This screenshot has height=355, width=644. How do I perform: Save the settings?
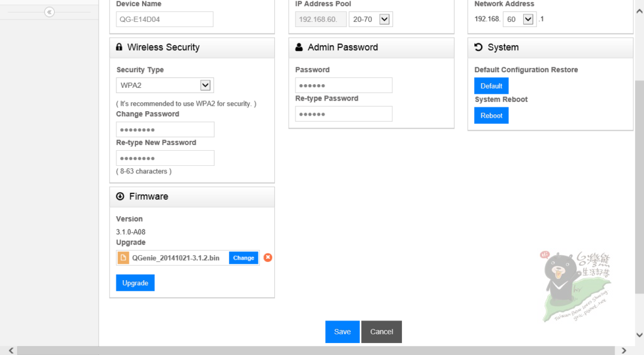pos(342,332)
